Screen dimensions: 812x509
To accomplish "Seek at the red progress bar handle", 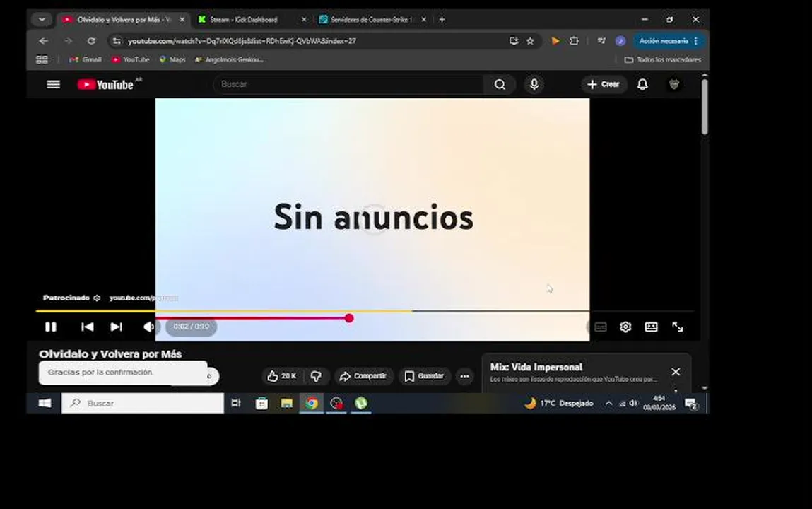I will coord(349,318).
